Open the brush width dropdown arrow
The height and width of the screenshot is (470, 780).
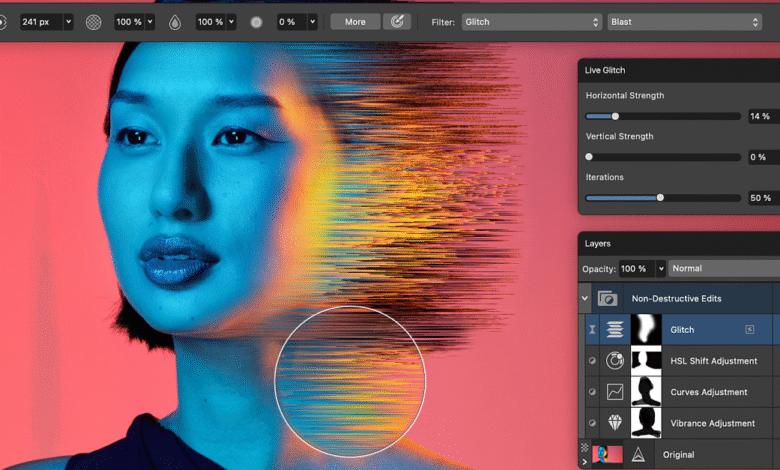pos(69,22)
